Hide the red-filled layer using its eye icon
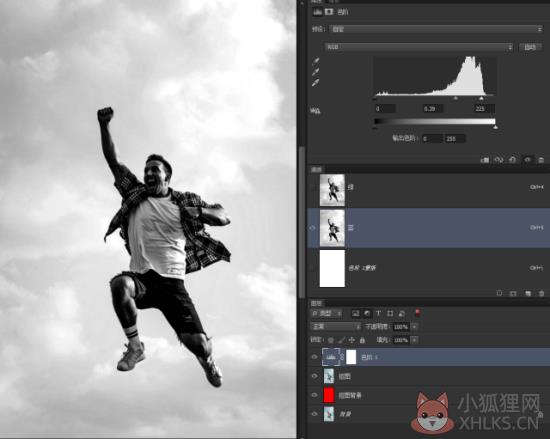The width and height of the screenshot is (550, 439). tap(314, 395)
